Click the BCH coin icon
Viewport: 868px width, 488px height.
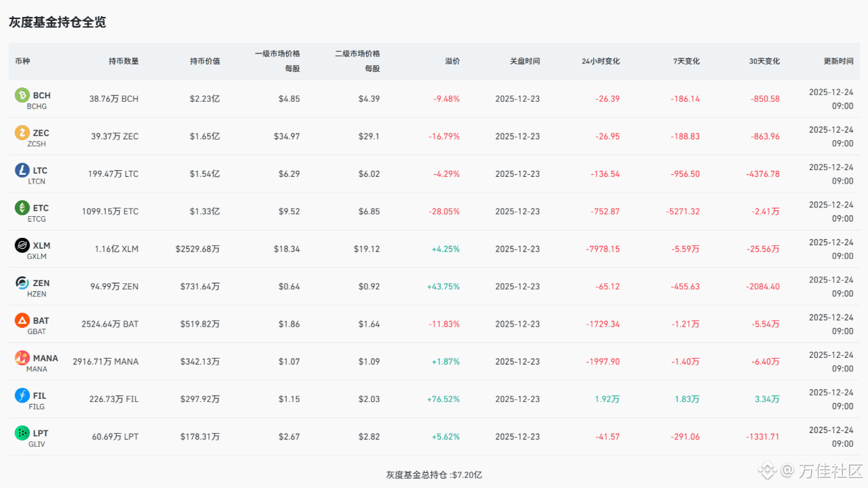[x=22, y=96]
